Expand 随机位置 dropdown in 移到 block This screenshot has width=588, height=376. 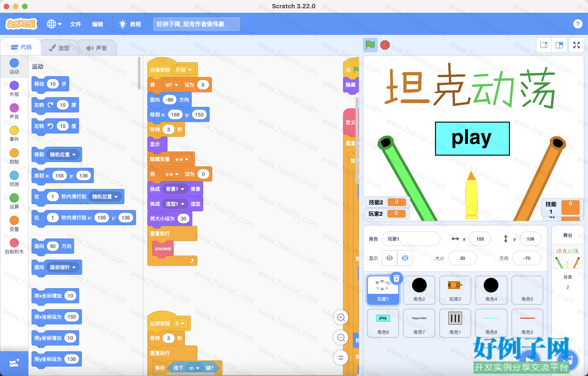point(63,154)
